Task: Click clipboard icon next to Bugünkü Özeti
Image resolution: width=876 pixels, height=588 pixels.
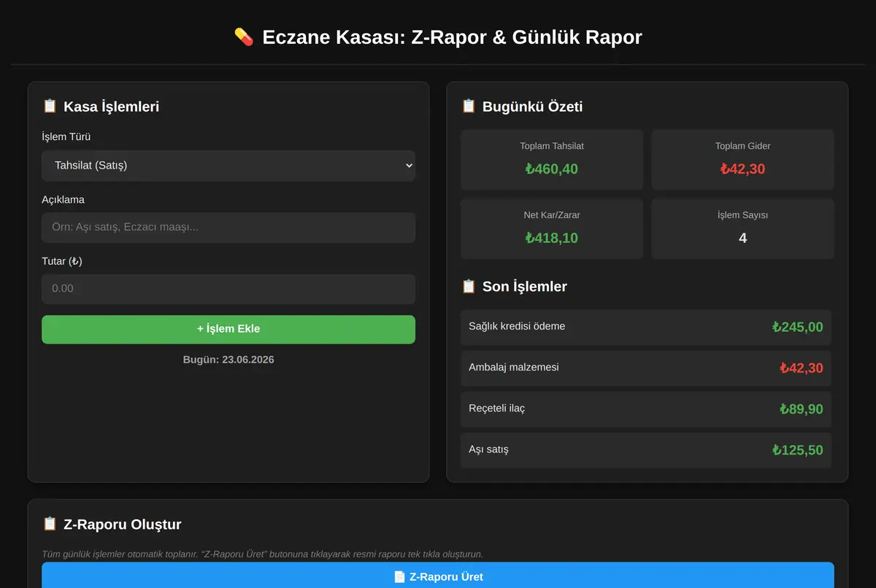Action: click(x=469, y=107)
